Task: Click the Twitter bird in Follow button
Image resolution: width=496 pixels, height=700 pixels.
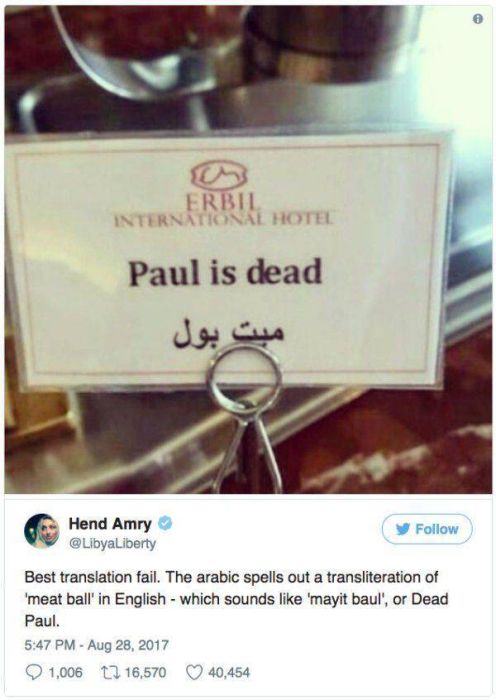Action: (x=403, y=529)
